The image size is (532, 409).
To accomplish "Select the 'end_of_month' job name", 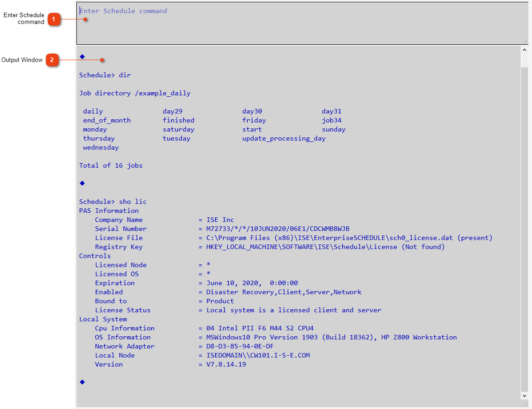I will tap(107, 120).
